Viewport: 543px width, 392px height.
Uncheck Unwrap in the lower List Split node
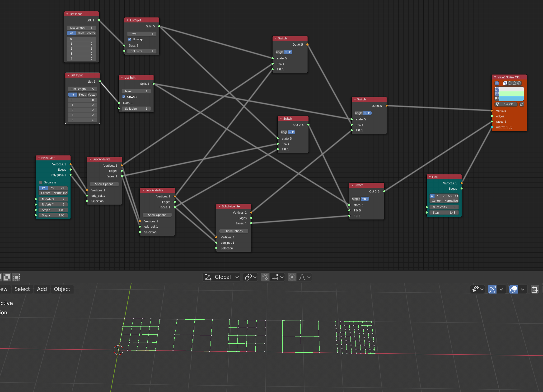(x=124, y=97)
